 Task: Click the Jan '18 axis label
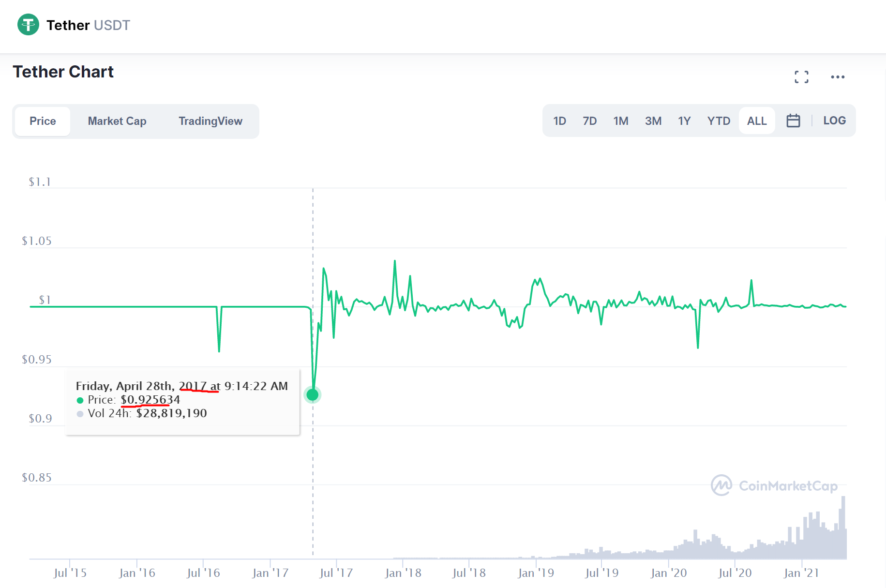[403, 573]
